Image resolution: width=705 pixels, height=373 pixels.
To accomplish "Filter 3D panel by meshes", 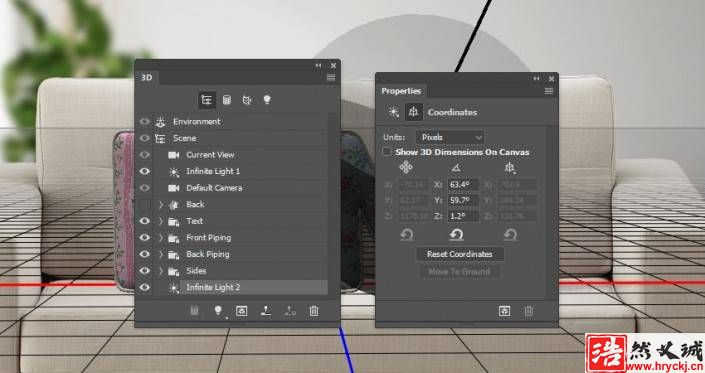I will [227, 100].
